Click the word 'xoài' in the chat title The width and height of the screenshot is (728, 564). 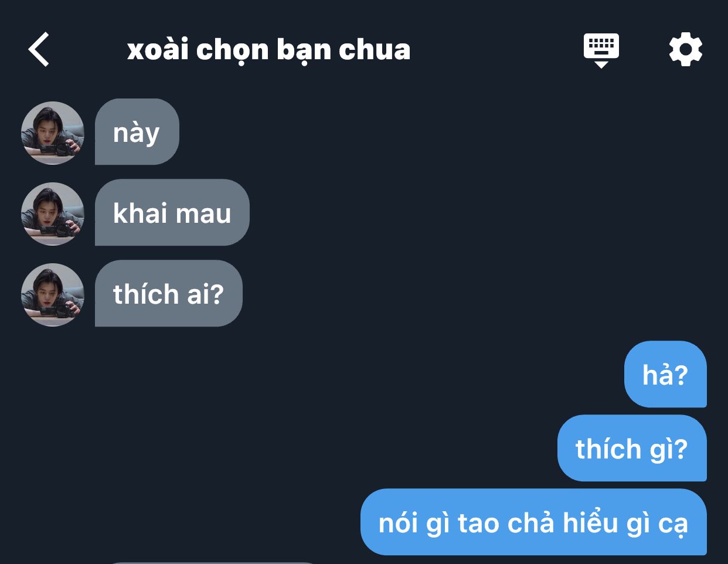pos(158,50)
